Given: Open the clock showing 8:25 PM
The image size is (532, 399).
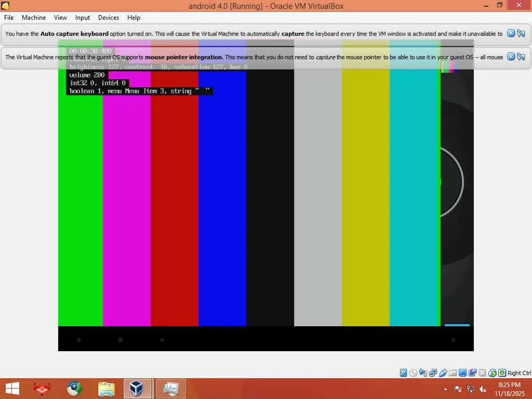Looking at the screenshot, I should (510, 389).
